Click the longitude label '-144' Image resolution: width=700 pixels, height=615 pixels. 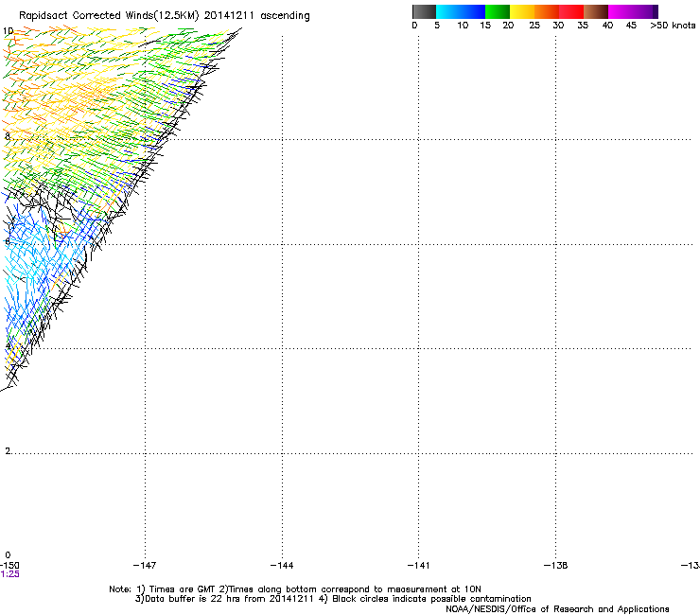(x=282, y=566)
